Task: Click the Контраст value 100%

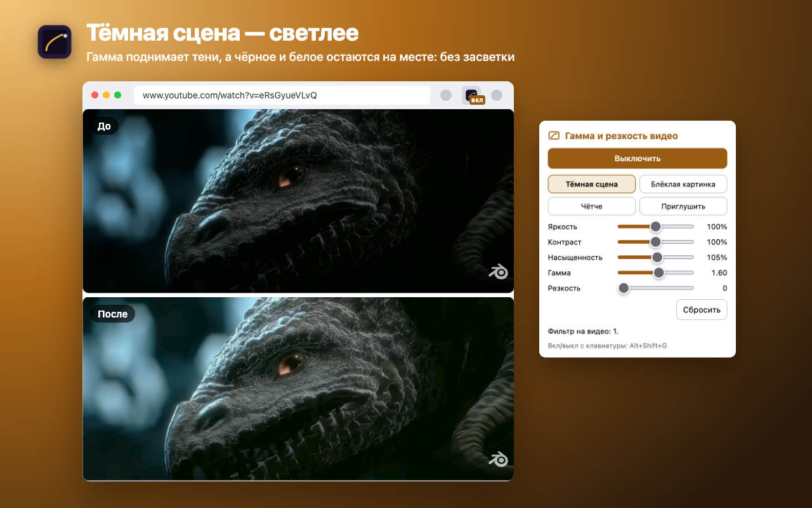Action: point(717,242)
